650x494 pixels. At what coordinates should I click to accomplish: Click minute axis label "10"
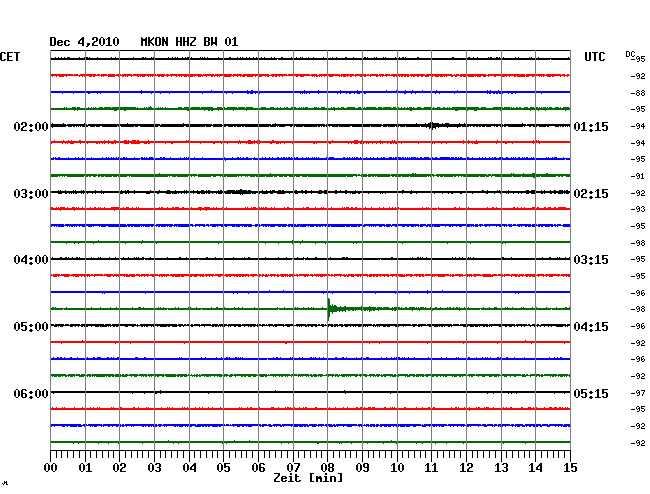pos(397,467)
